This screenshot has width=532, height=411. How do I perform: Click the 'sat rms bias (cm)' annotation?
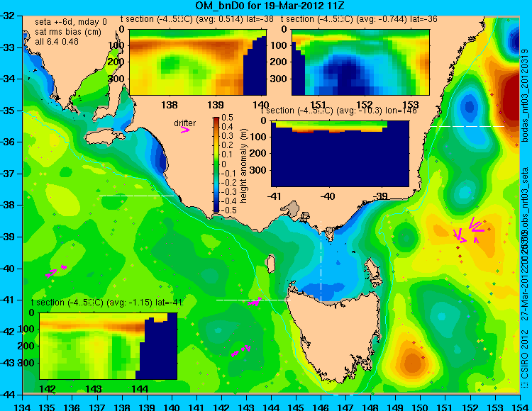(68, 32)
